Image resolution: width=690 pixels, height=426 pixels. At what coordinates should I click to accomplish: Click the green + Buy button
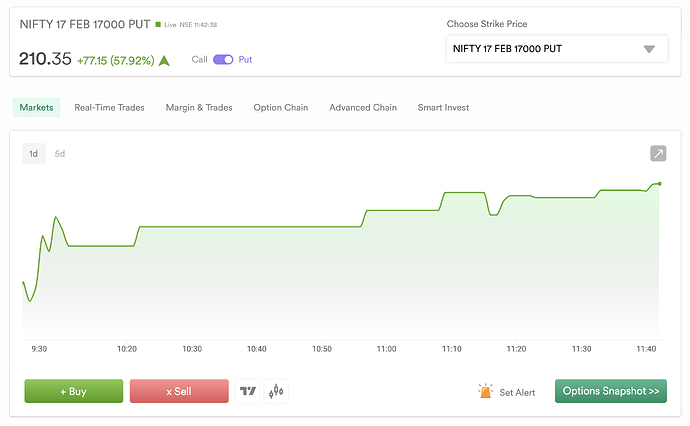[x=73, y=391]
